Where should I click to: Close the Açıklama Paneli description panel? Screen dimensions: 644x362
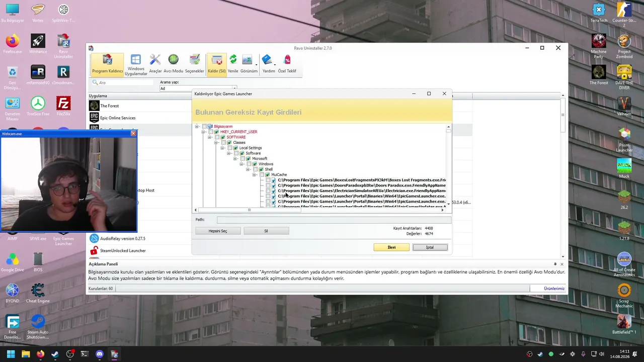[x=562, y=264]
